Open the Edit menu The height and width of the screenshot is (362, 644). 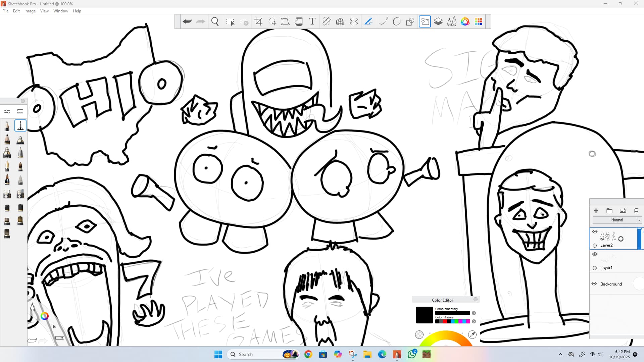coord(16,11)
